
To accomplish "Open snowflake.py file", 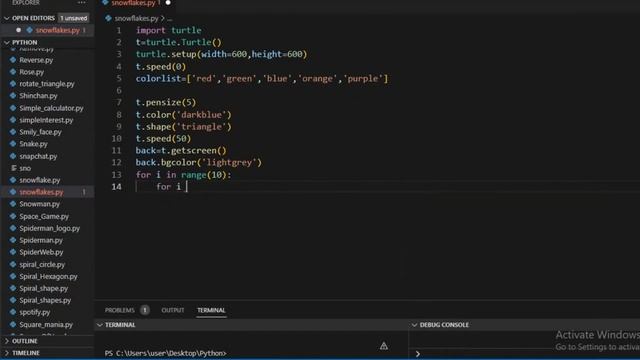I will point(40,180).
